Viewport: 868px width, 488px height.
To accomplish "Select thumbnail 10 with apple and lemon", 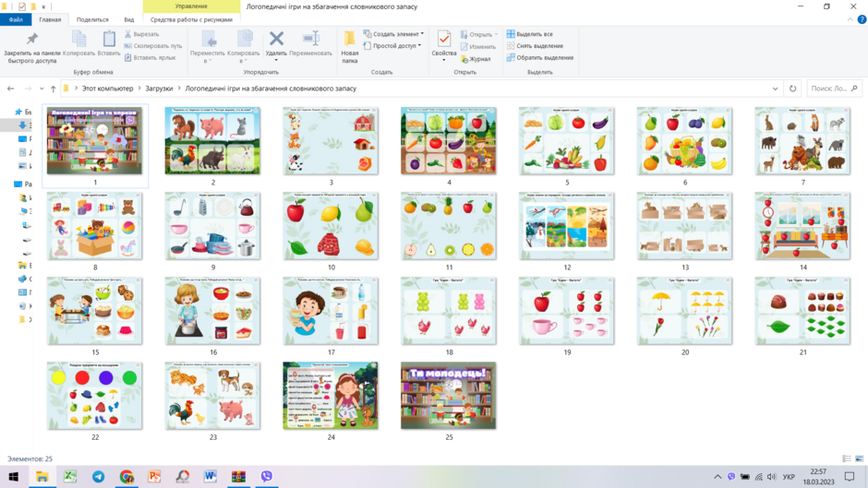I will pos(331,232).
